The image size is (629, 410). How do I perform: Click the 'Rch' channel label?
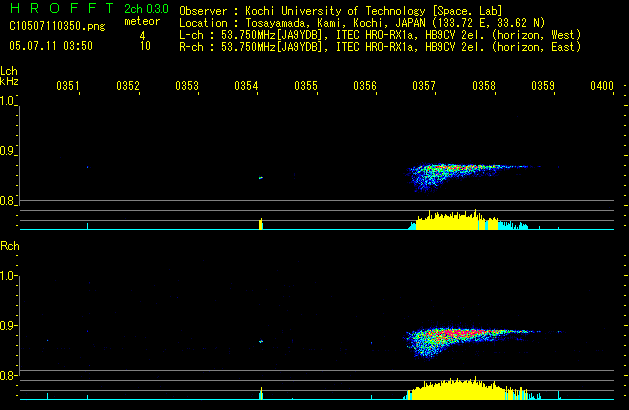10,246
